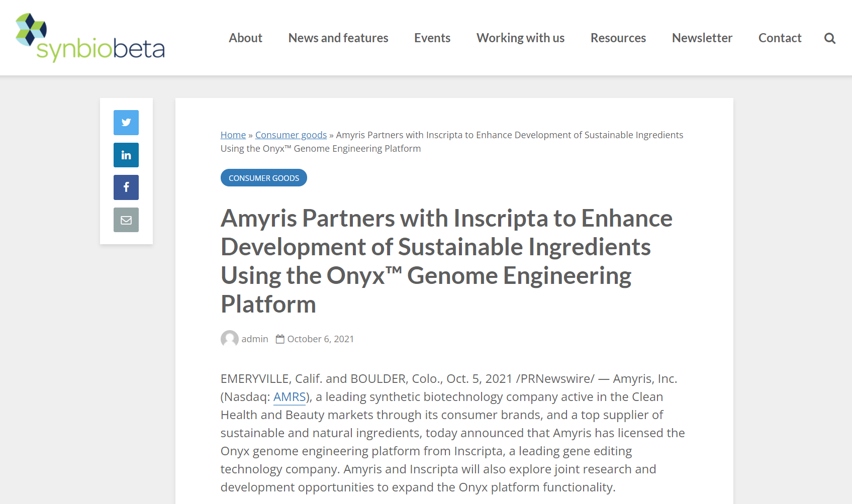Share article on Twitter
The image size is (852, 504).
click(126, 123)
